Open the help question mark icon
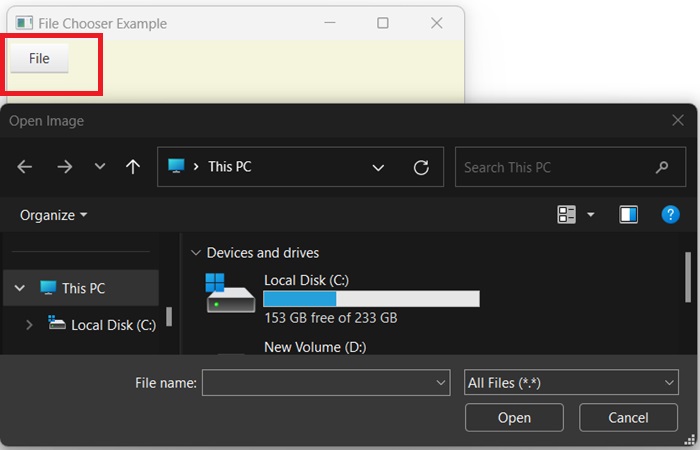700x450 pixels. 671,214
